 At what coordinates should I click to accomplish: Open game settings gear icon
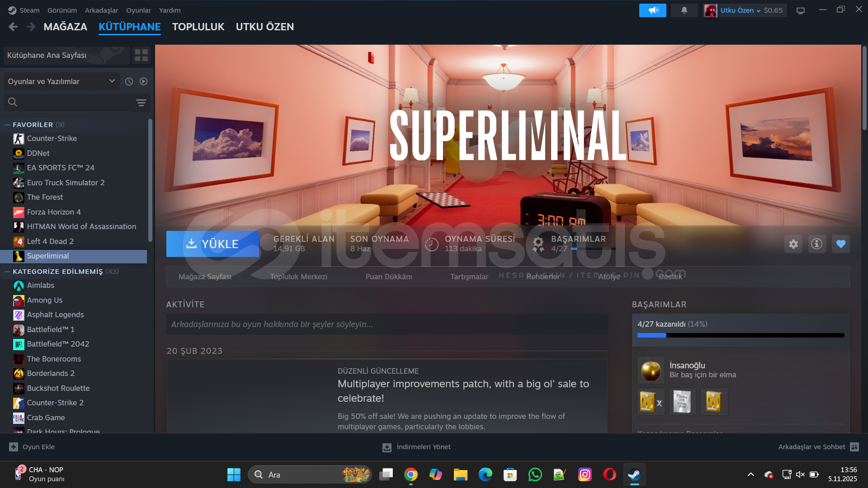pyautogui.click(x=793, y=244)
